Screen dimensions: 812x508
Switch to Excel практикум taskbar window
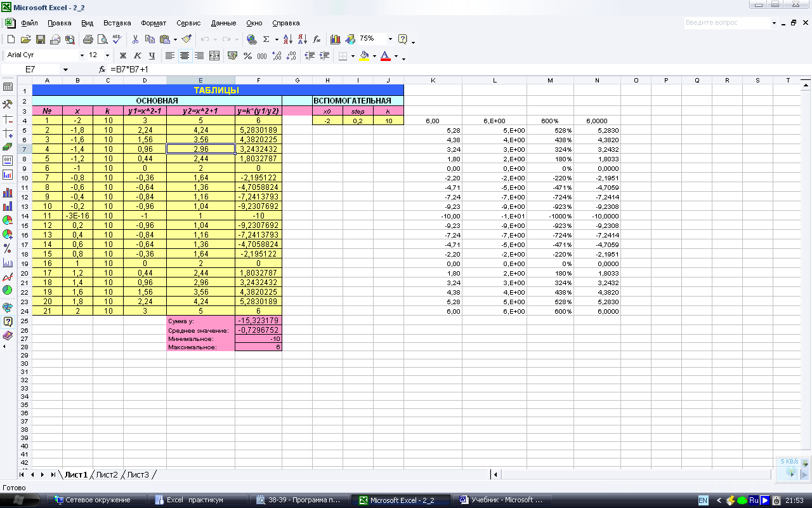point(198,500)
